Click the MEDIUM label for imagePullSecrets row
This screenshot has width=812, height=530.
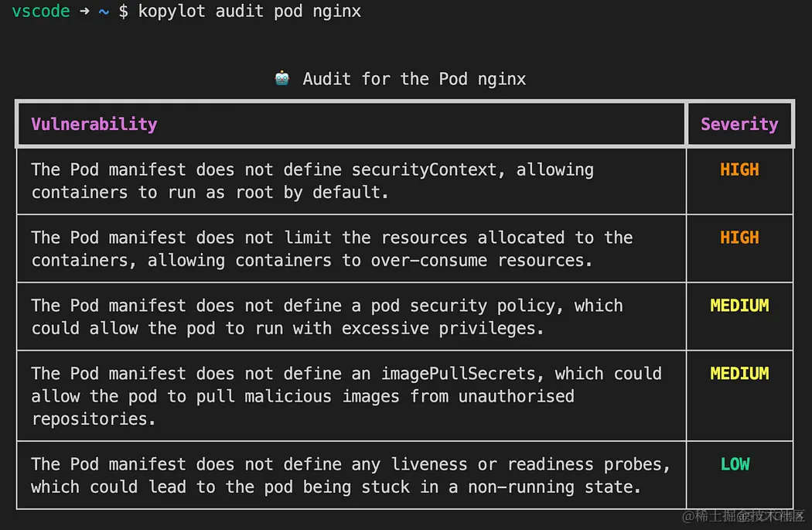coord(739,374)
